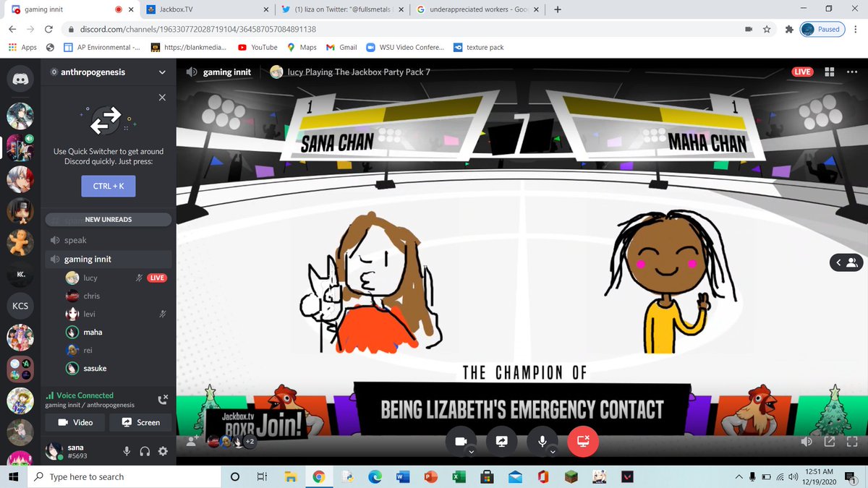Open Minecraft from taskbar
Screen dimensions: 868x488
click(x=571, y=476)
